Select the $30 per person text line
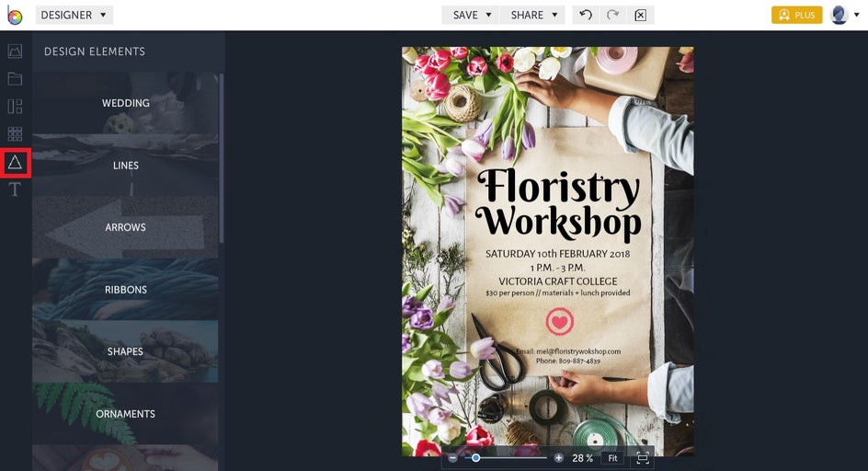 [557, 293]
